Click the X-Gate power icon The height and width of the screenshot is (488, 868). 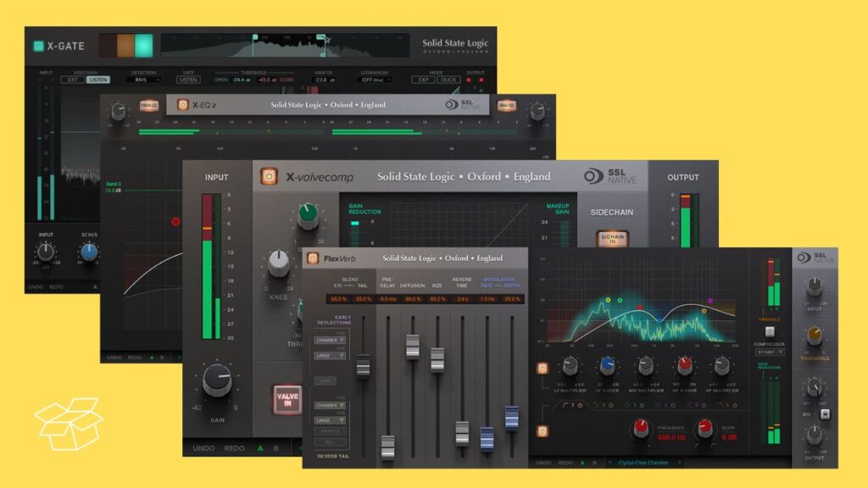tap(38, 47)
